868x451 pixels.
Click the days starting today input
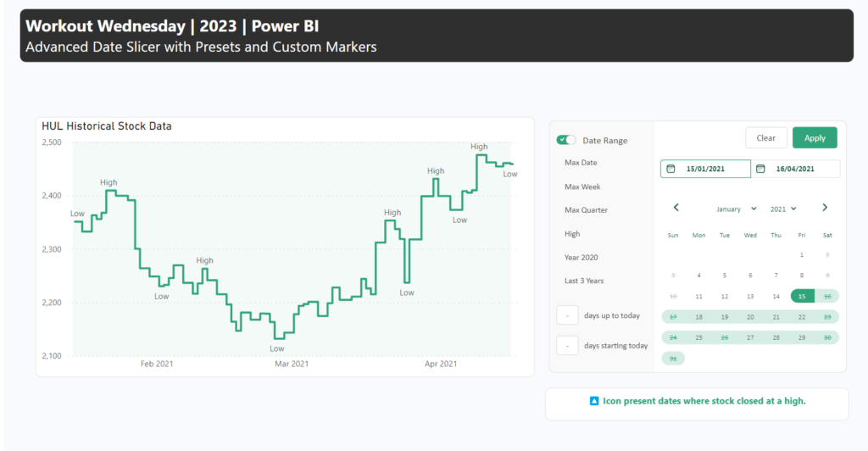(567, 346)
